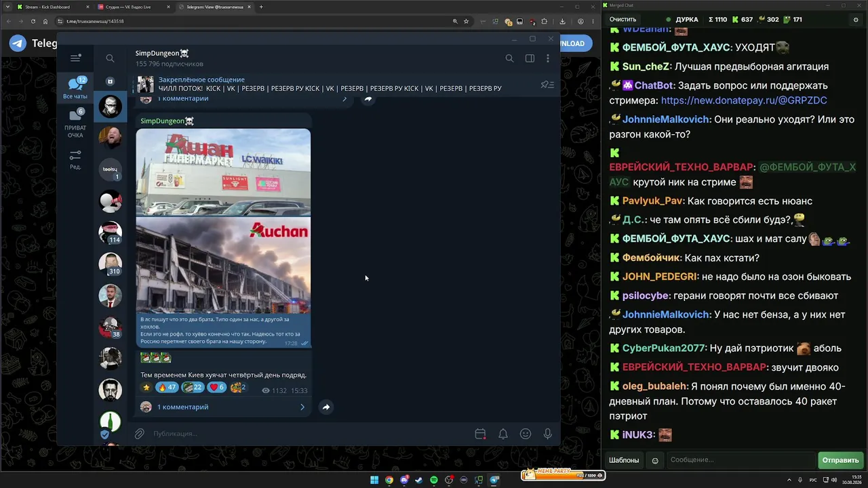The width and height of the screenshot is (868, 488).
Task: Show the list of pinned messages
Action: (547, 84)
